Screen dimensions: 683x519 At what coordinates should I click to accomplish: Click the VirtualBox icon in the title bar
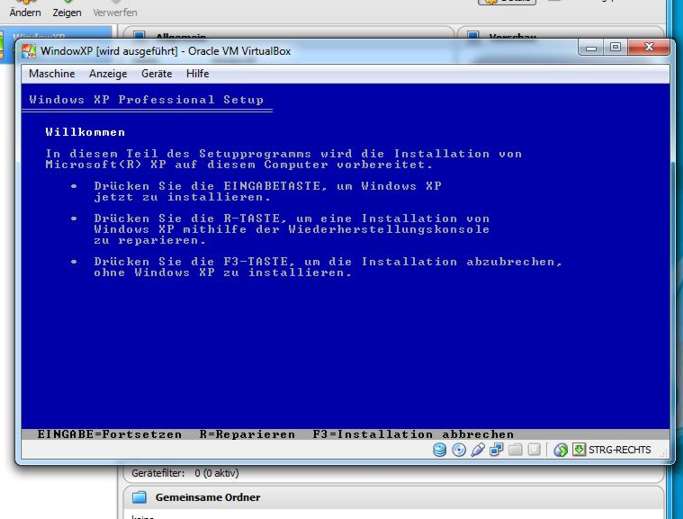[29, 51]
